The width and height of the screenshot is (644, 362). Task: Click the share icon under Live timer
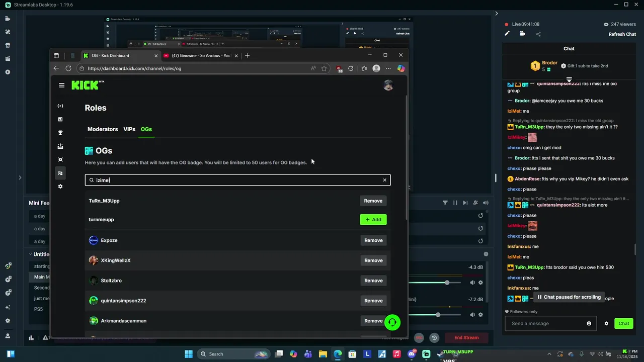538,34
